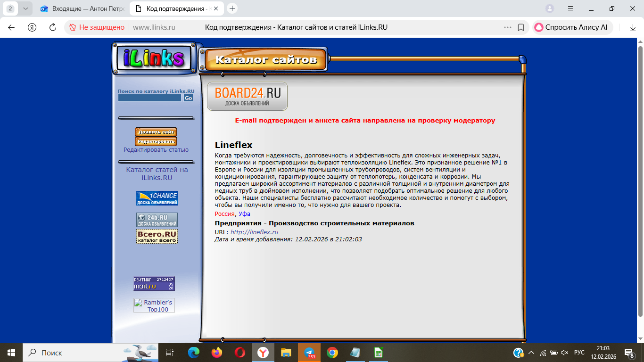Screen dimensions: 644x362
Task: Click 'Предприятия - Производство строительных материалов' category text
Action: pos(314,223)
